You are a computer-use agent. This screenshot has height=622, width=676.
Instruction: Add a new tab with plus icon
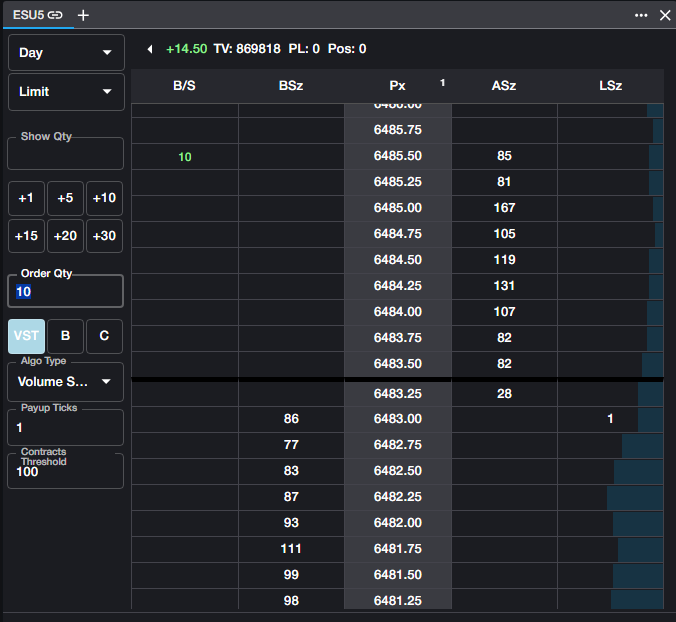tap(83, 15)
